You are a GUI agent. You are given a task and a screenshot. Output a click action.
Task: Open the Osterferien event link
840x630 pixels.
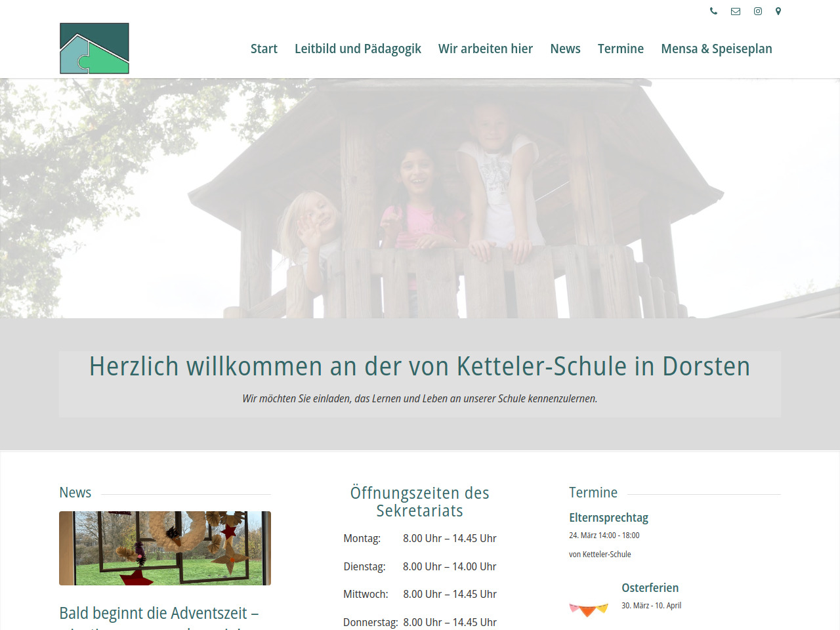point(650,588)
